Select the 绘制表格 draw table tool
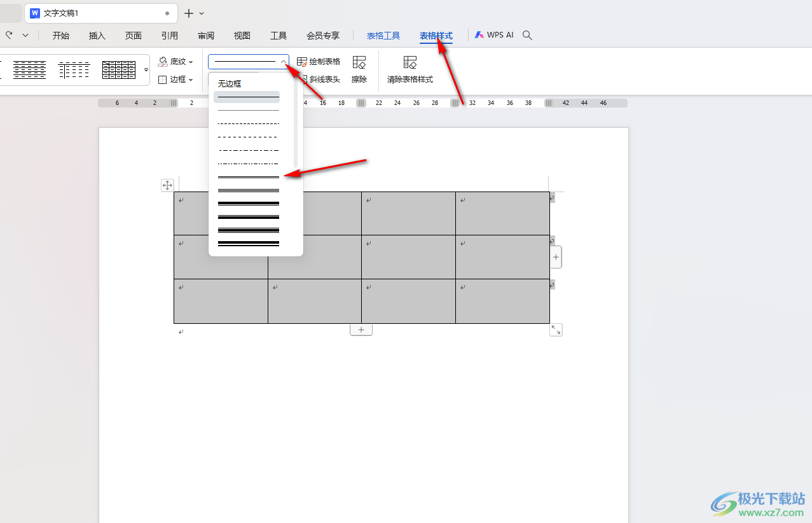The width and height of the screenshot is (812, 523). 319,62
